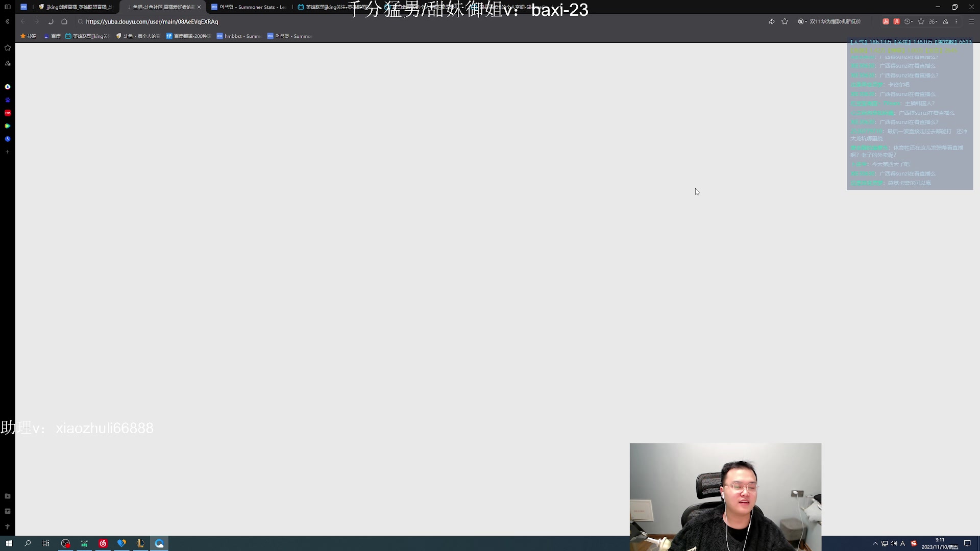Open the League of Legends taskbar icon

coord(140,543)
